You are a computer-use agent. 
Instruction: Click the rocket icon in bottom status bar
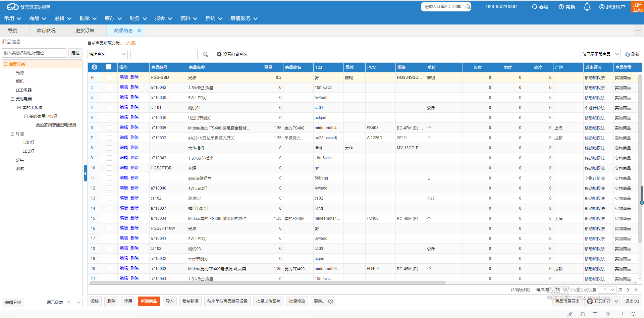pyautogui.click(x=570, y=314)
